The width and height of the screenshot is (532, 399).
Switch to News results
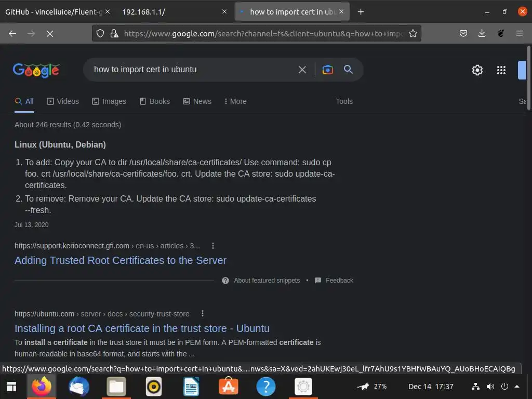(197, 101)
